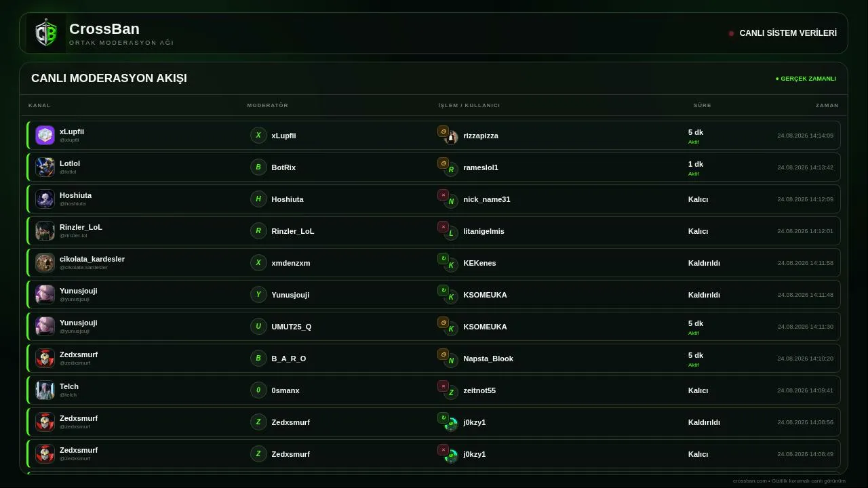This screenshot has height=488, width=868.
Task: Open crossban.com footer link
Action: pyautogui.click(x=749, y=481)
